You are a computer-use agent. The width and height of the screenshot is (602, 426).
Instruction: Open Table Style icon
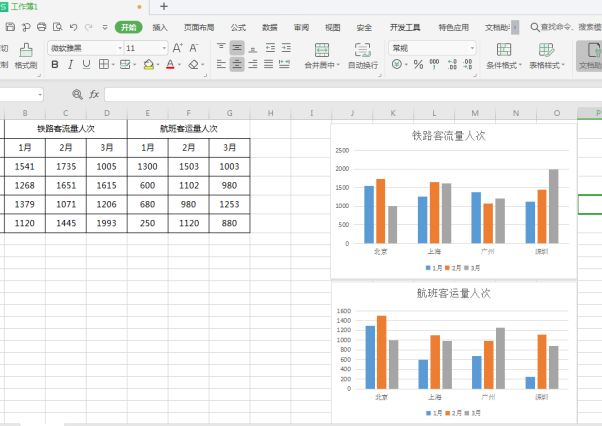pos(546,50)
